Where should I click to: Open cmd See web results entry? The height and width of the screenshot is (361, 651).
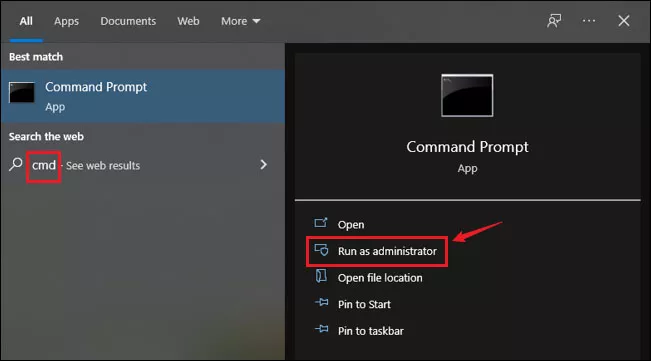click(x=143, y=165)
